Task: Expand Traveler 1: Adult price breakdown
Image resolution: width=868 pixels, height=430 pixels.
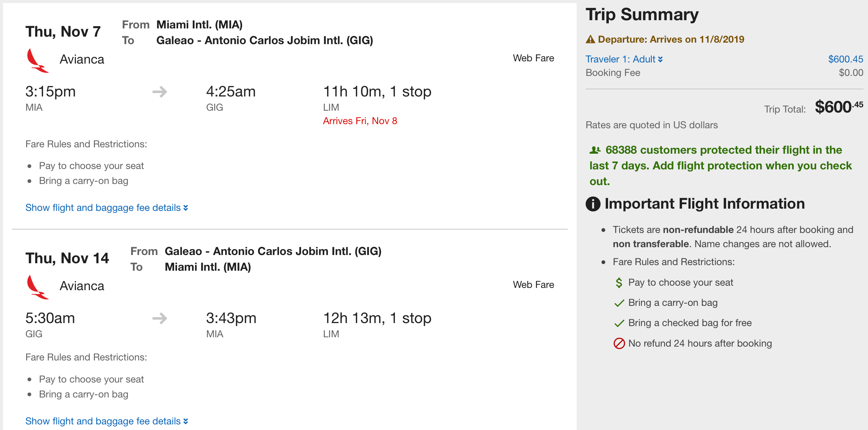Action: pyautogui.click(x=624, y=59)
